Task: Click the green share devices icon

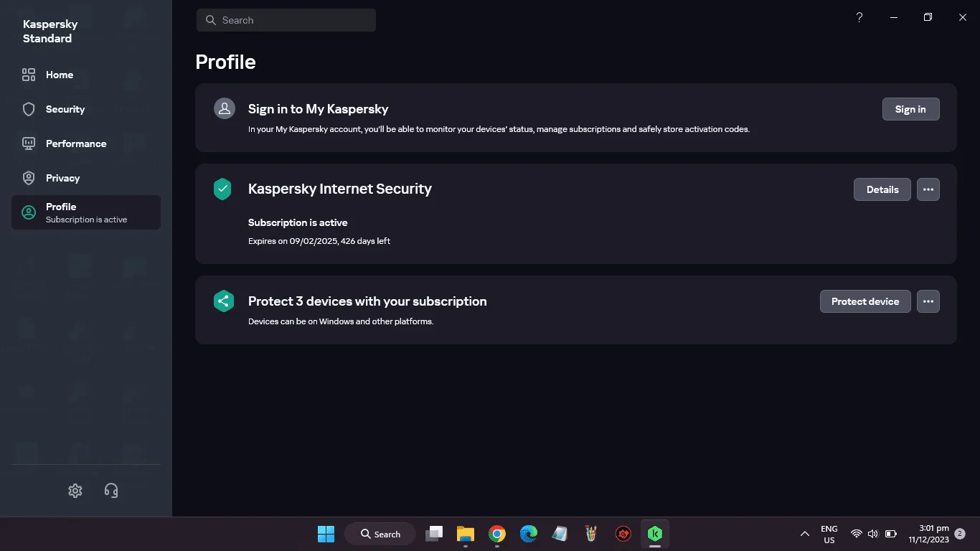Action: tap(223, 301)
